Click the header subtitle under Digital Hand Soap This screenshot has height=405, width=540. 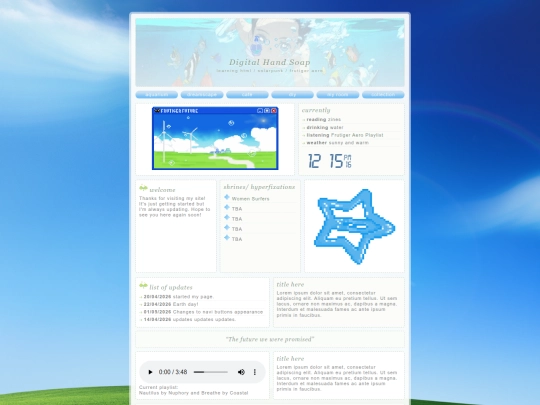270,71
